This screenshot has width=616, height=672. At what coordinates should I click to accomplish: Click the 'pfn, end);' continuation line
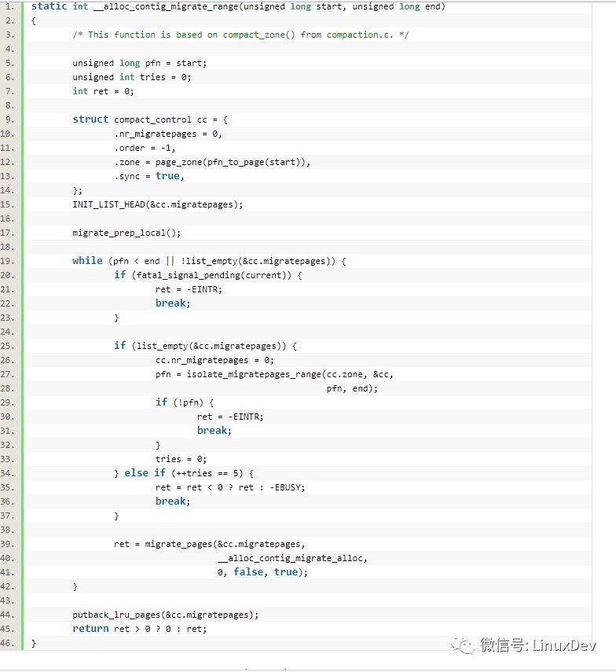pos(352,388)
